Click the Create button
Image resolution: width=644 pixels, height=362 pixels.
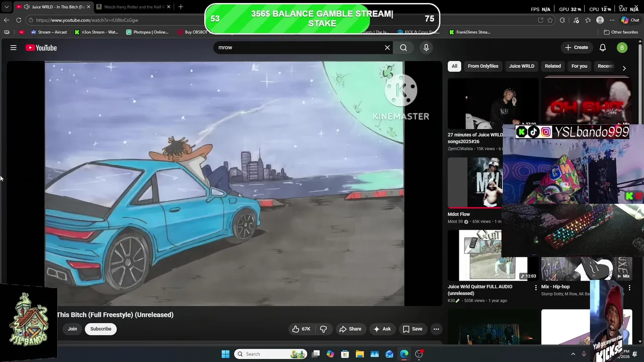point(577,47)
